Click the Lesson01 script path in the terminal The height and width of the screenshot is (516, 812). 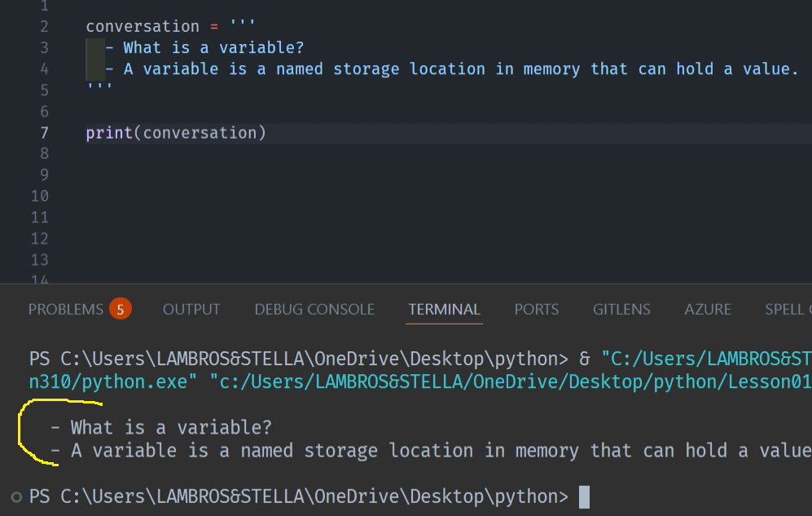[x=513, y=380]
